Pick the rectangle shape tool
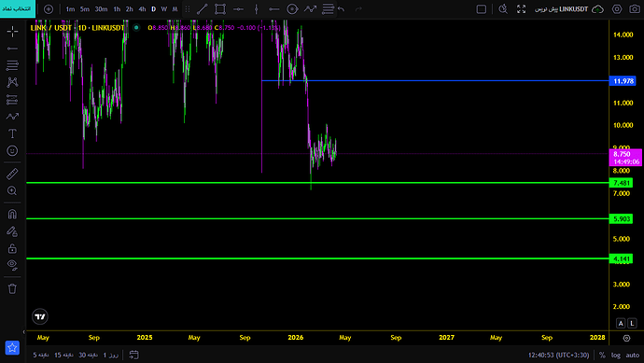This screenshot has height=363, width=644. (x=220, y=9)
